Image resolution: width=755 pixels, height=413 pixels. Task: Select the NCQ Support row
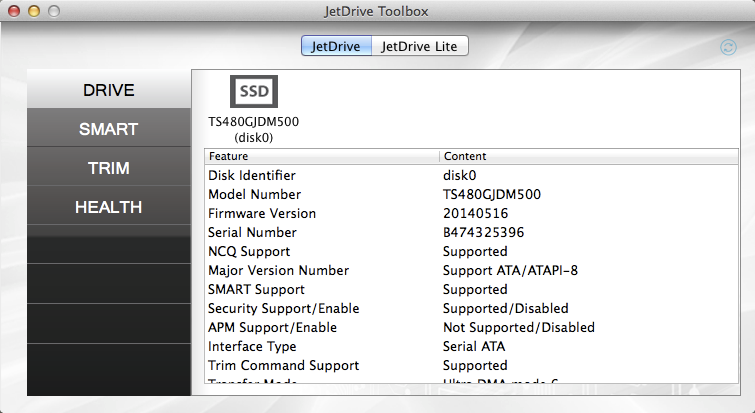click(470, 251)
